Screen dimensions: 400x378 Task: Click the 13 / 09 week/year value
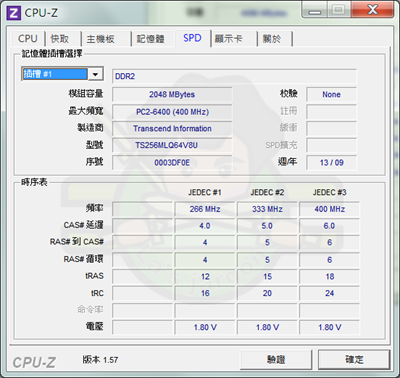click(331, 162)
